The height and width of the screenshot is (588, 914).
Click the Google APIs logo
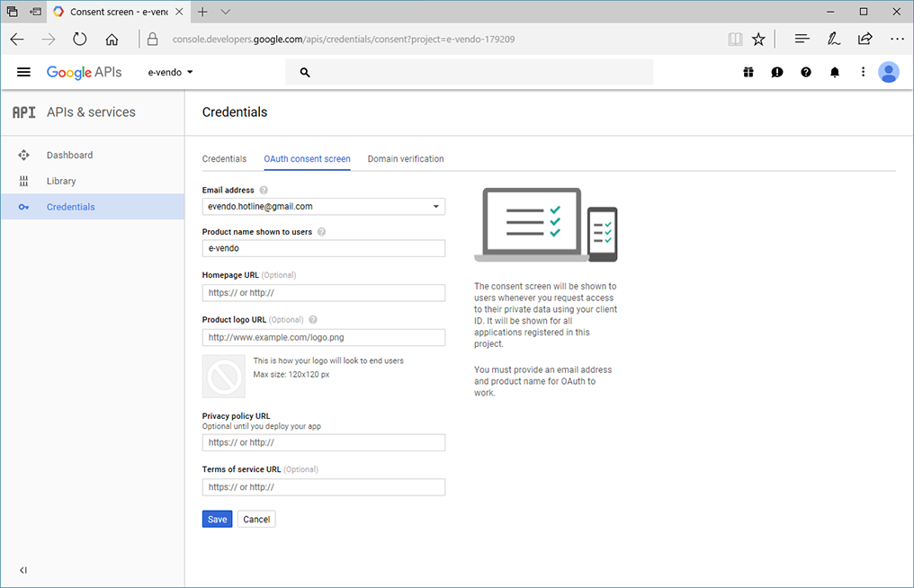84,72
